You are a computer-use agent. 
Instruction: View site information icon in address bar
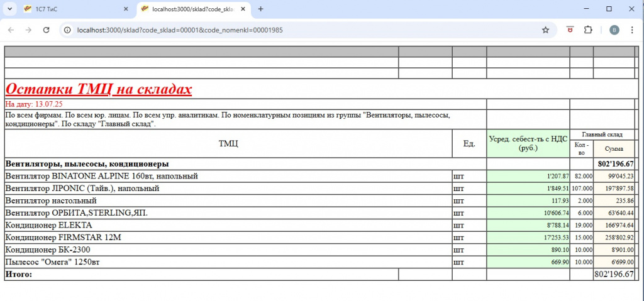coord(68,30)
